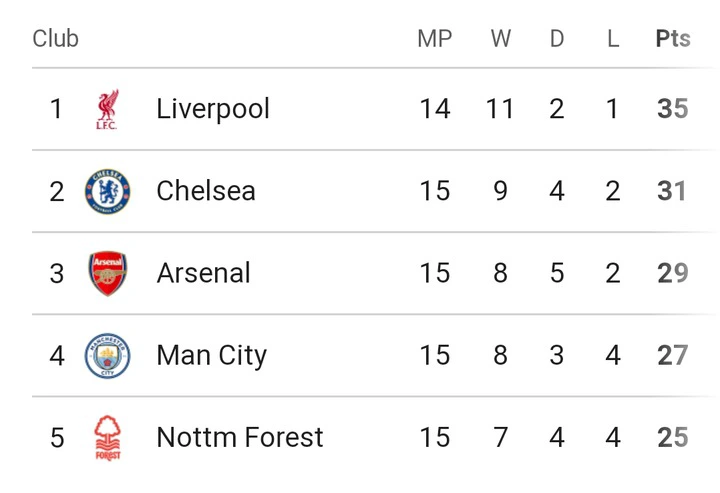The height and width of the screenshot is (493, 720).
Task: Click the D column header
Action: click(x=557, y=39)
